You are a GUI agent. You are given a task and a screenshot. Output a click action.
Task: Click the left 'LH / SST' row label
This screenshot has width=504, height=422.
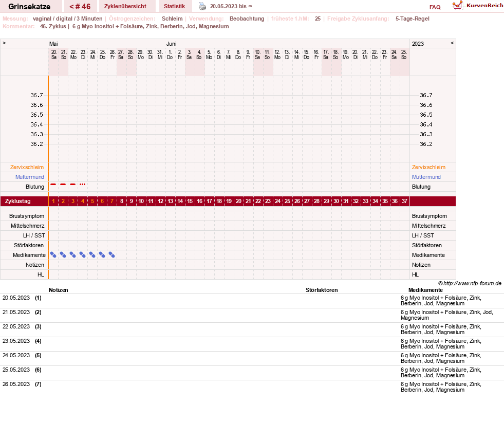pos(34,235)
